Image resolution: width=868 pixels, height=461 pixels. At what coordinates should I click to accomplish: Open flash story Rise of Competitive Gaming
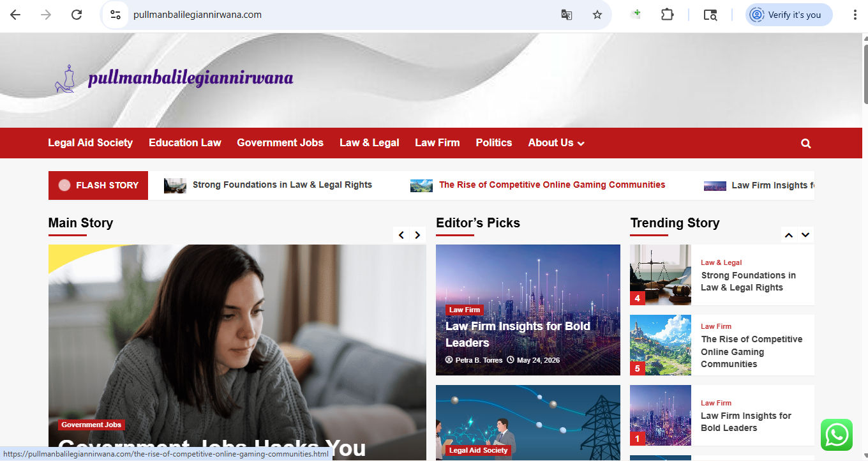552,185
